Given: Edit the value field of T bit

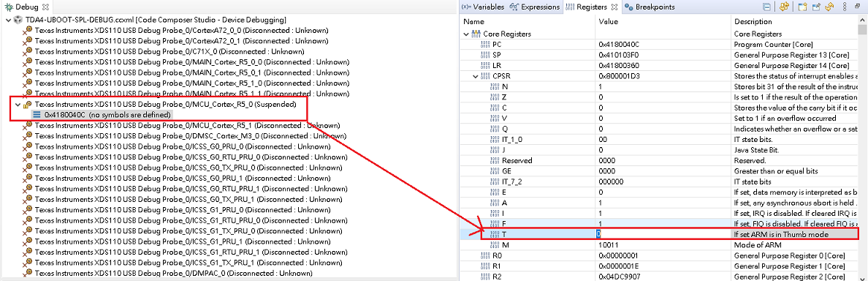Looking at the screenshot, I should (663, 234).
